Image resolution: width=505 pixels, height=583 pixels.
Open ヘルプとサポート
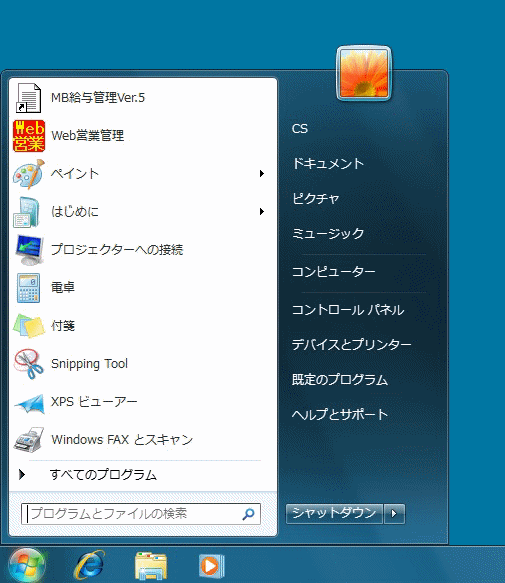[x=340, y=414]
